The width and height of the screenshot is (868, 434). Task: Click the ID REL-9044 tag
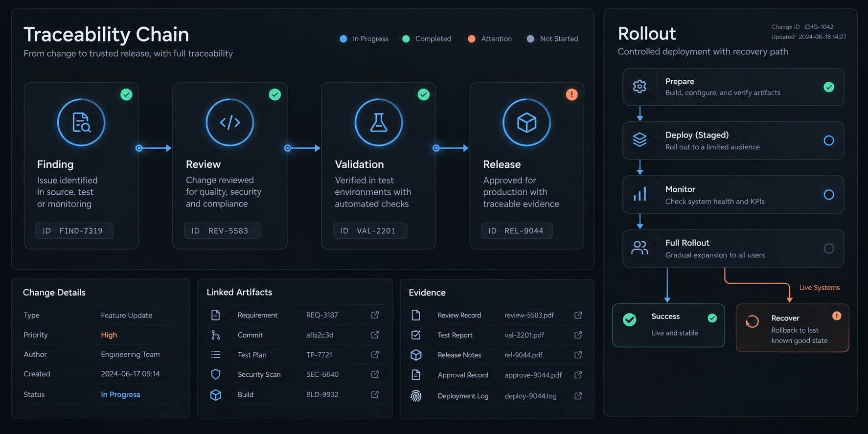click(x=517, y=230)
